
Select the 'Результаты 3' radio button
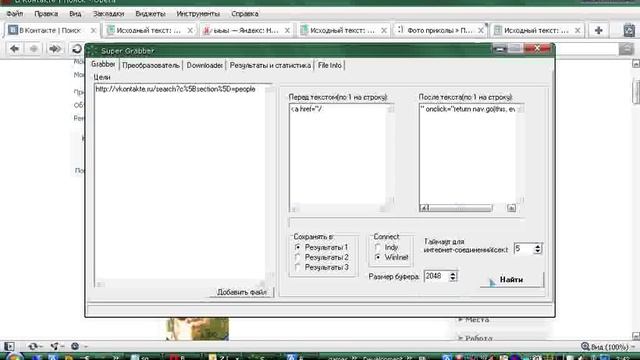[x=298, y=268]
